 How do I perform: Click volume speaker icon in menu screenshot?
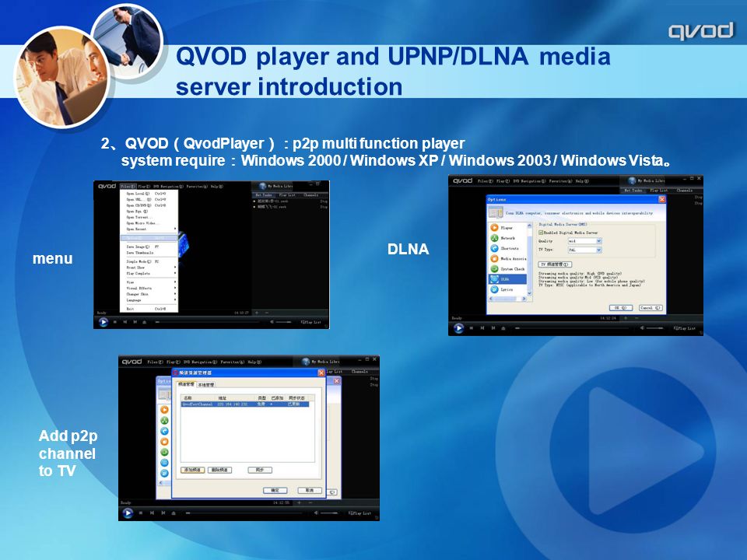[272, 322]
